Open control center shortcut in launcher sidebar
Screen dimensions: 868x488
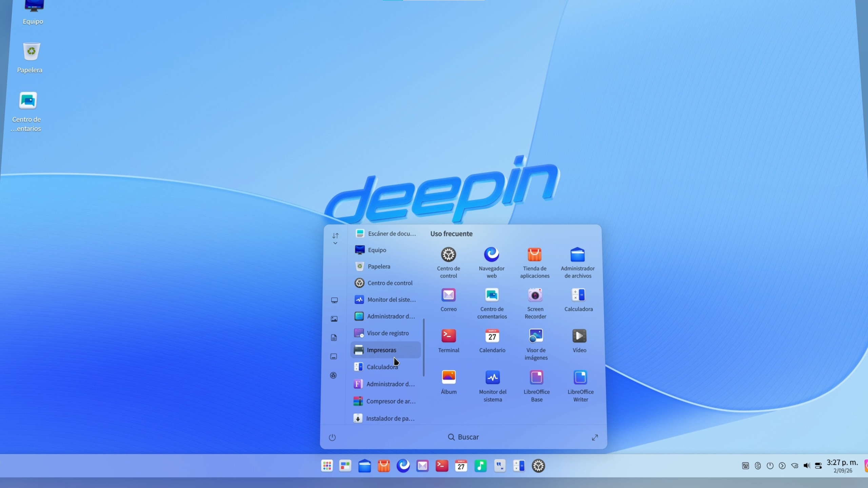(333, 375)
